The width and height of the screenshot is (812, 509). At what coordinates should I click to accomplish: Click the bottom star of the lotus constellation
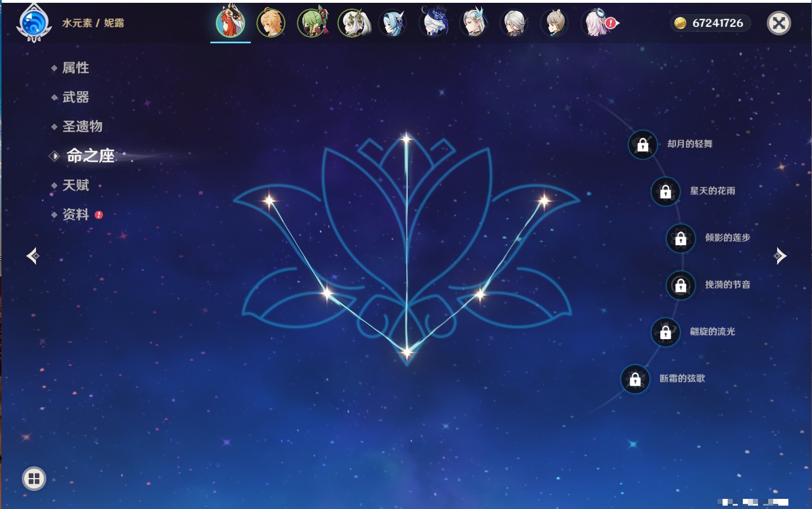point(407,353)
